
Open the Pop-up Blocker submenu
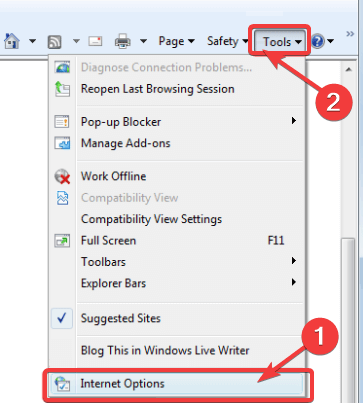click(x=176, y=122)
